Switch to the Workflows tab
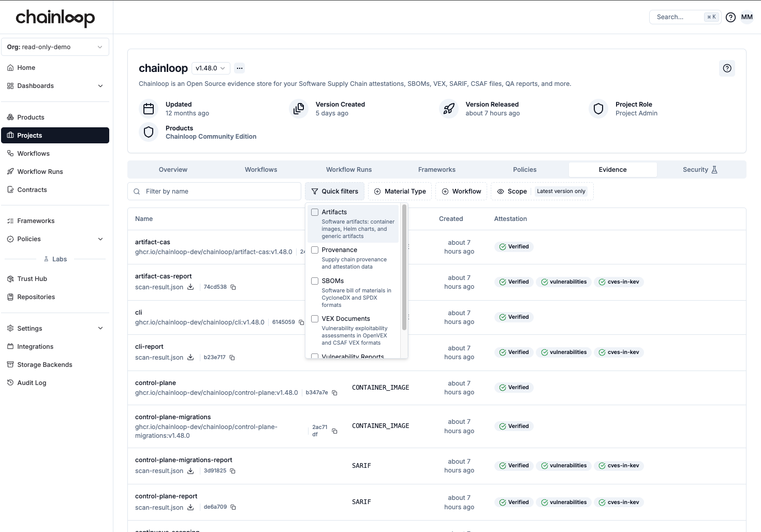 (x=261, y=170)
